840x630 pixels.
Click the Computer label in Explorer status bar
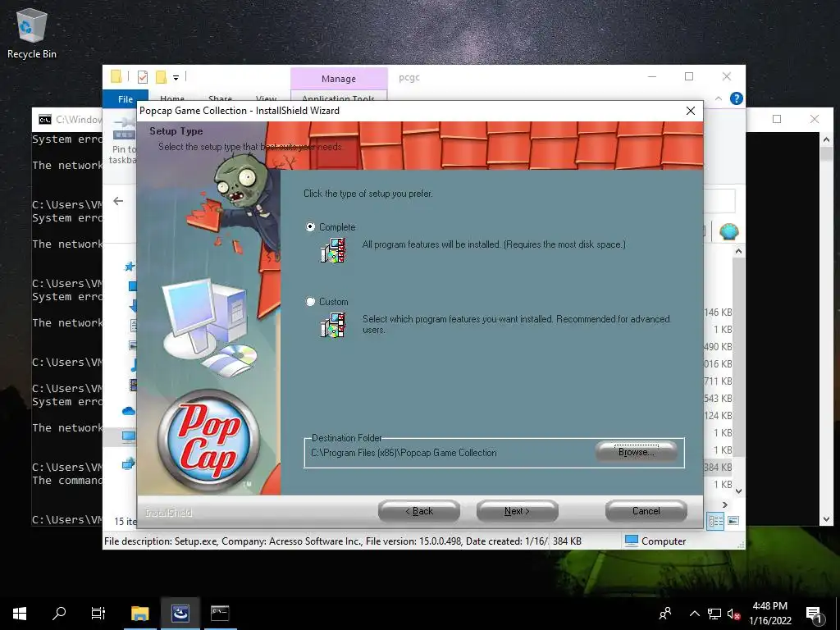663,541
